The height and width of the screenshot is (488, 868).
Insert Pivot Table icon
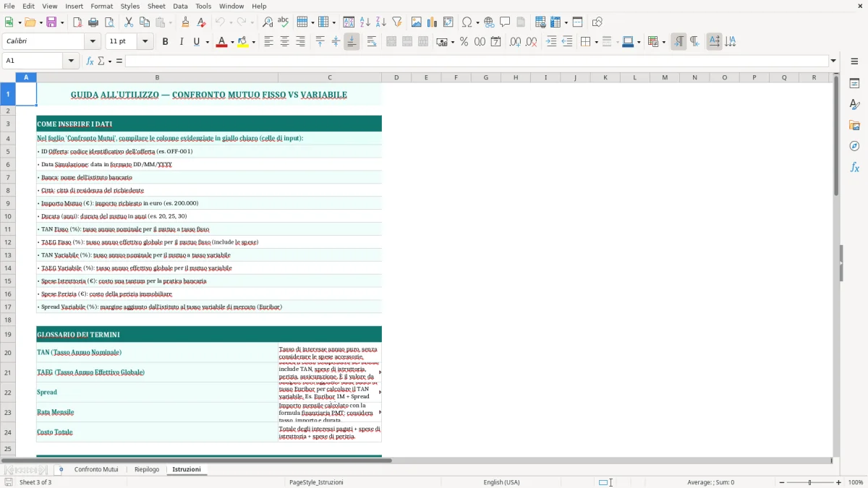(x=448, y=22)
